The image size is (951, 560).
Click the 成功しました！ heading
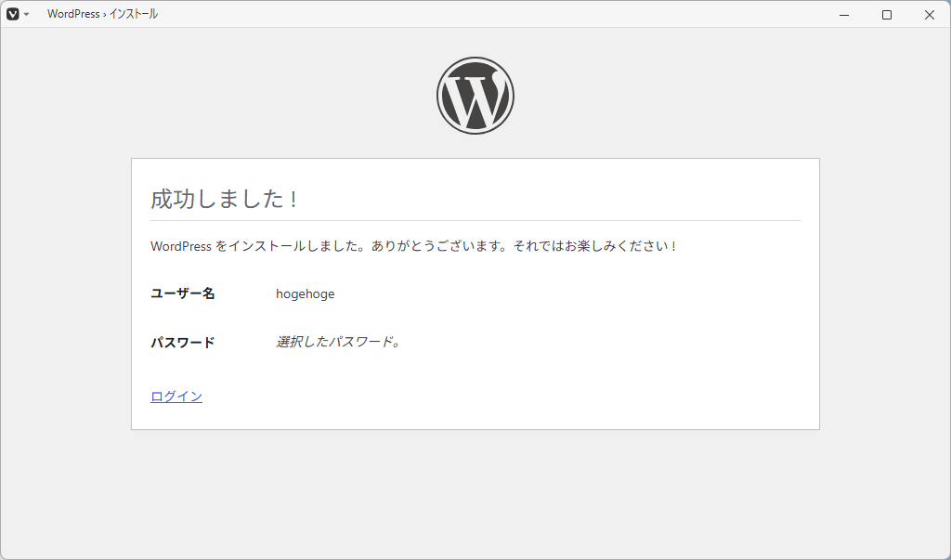pos(225,199)
